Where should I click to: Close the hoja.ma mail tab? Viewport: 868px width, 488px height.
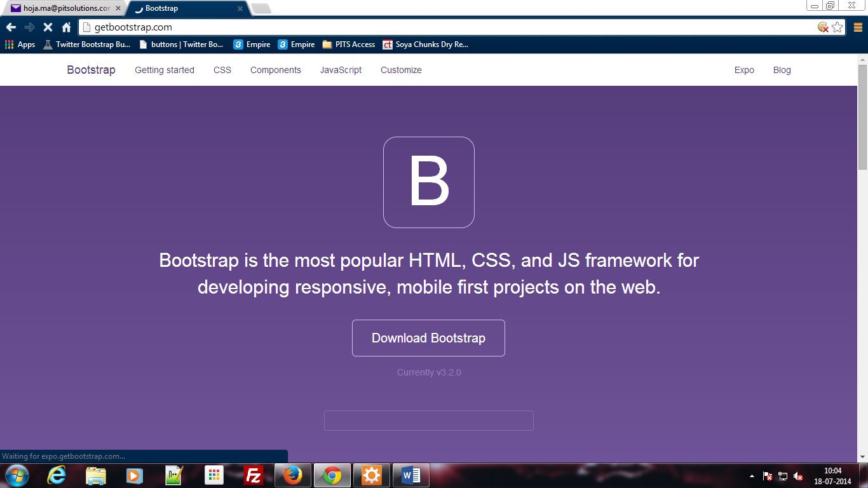(118, 9)
